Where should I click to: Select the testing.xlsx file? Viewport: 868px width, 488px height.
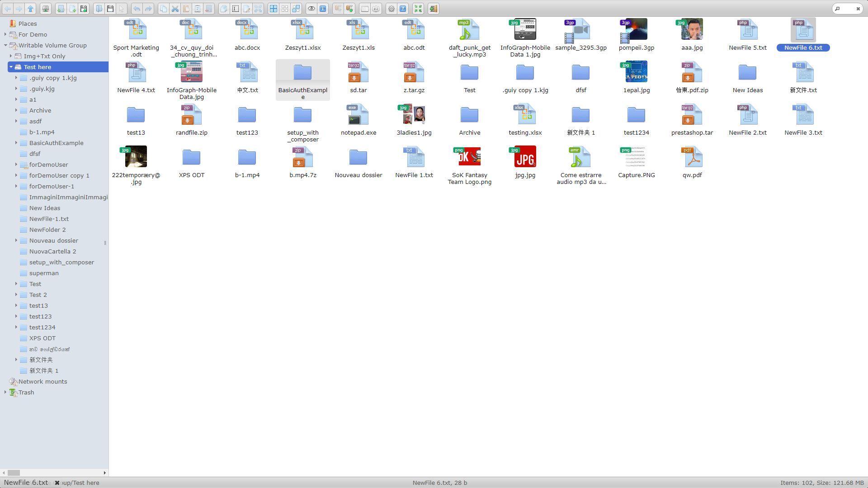525,120
